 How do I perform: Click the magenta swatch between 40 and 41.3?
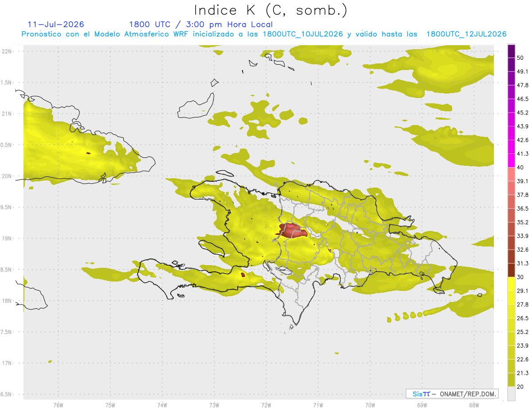click(x=511, y=160)
